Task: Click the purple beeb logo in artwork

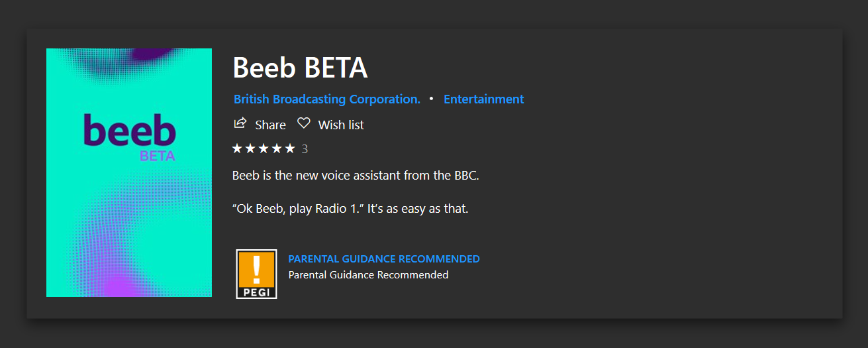Action: click(130, 130)
